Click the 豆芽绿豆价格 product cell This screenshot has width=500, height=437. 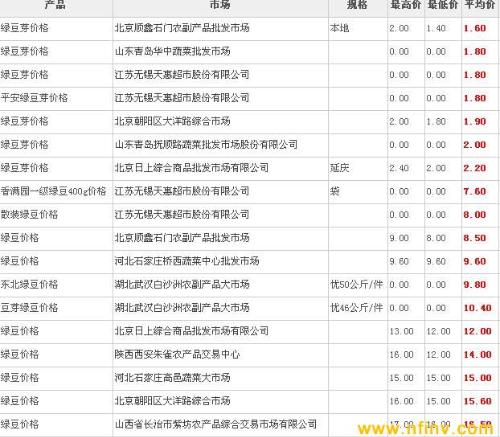(29, 308)
